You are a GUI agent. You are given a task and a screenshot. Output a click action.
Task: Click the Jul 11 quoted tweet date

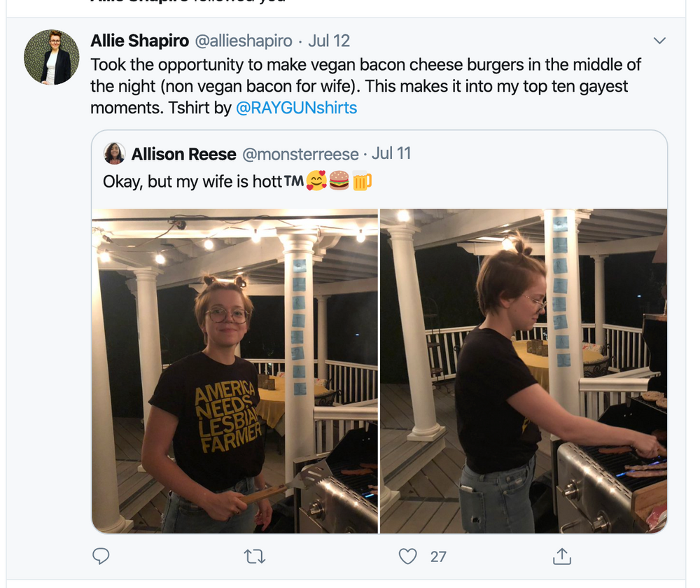[391, 153]
